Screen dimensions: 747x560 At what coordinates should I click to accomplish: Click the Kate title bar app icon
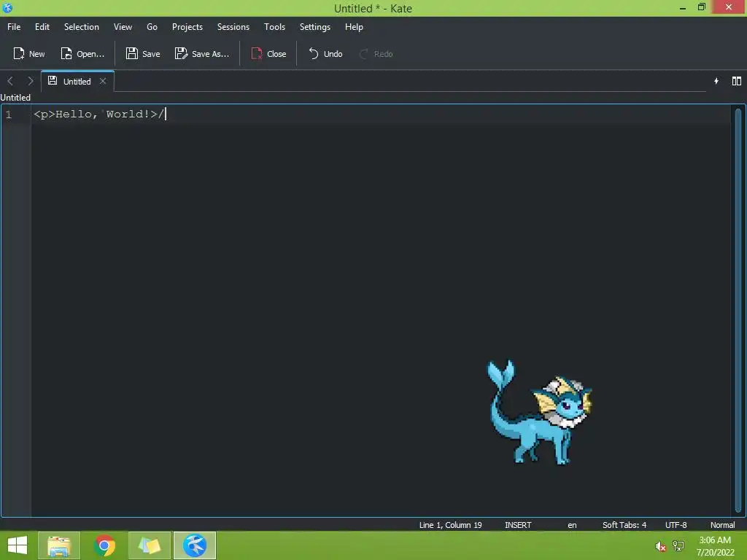click(7, 7)
